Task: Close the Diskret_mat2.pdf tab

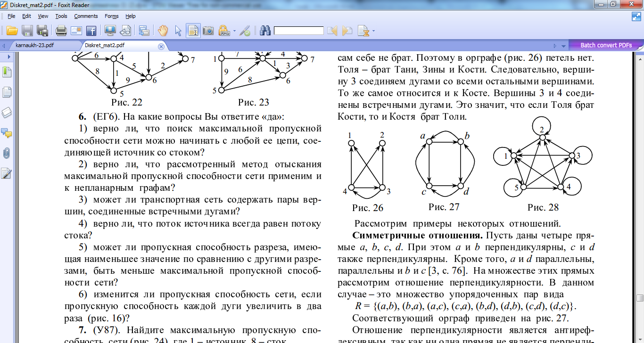Action: tap(161, 46)
